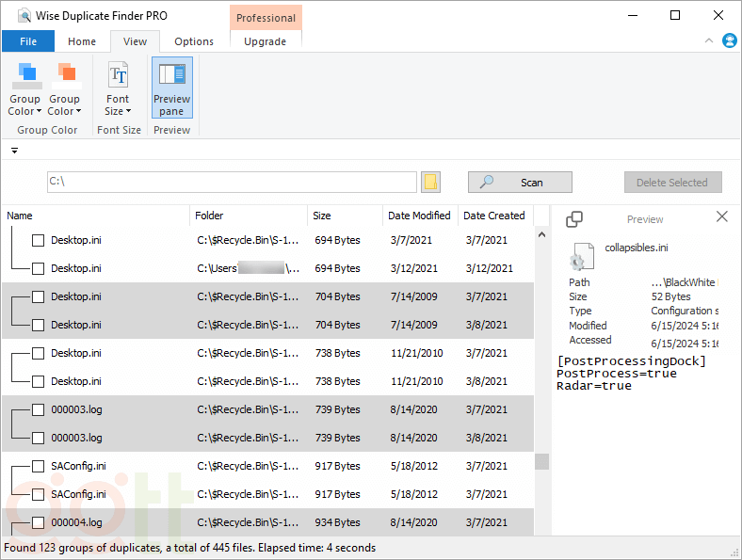The image size is (742, 560).
Task: Expand the quick access toolbar arrow
Action: (x=14, y=151)
